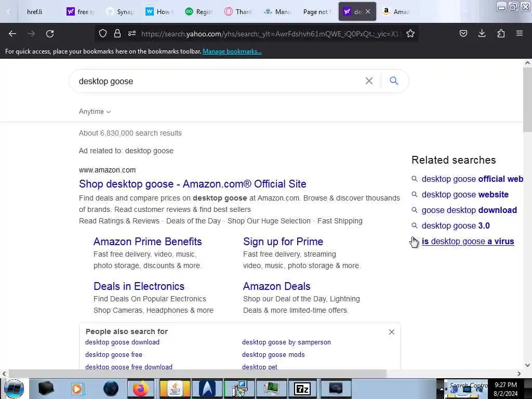Click the padlock site security icon
The height and width of the screenshot is (399, 532).
coord(117,33)
